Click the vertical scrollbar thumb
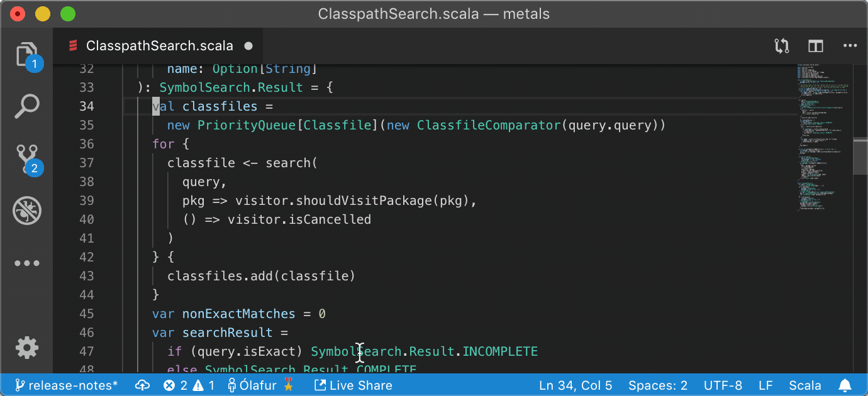 (x=860, y=156)
